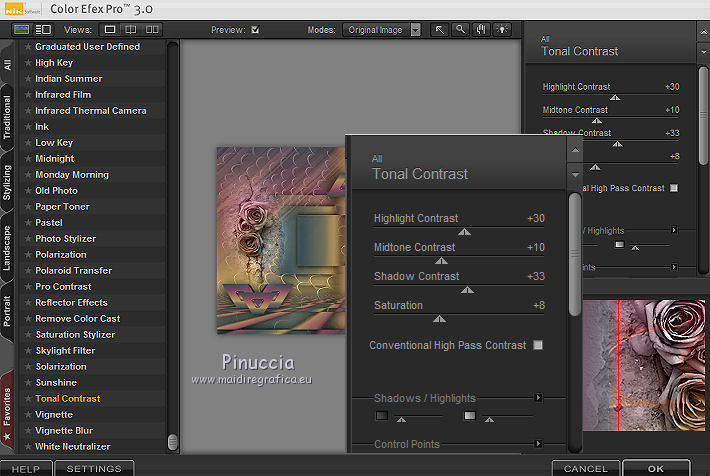Activate the arrow selection tool
Screen dimensions: 710x476
[x=440, y=30]
